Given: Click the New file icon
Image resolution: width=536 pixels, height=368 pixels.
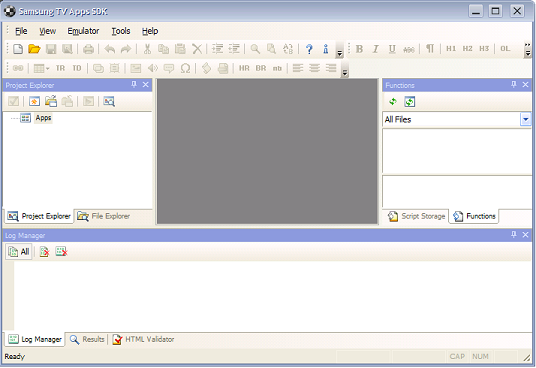Looking at the screenshot, I should pyautogui.click(x=18, y=49).
